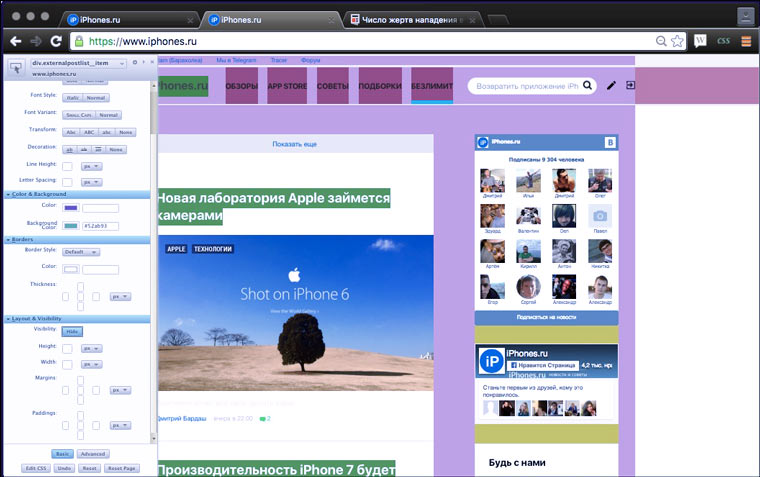Bookmark the page with the star icon

(x=677, y=41)
